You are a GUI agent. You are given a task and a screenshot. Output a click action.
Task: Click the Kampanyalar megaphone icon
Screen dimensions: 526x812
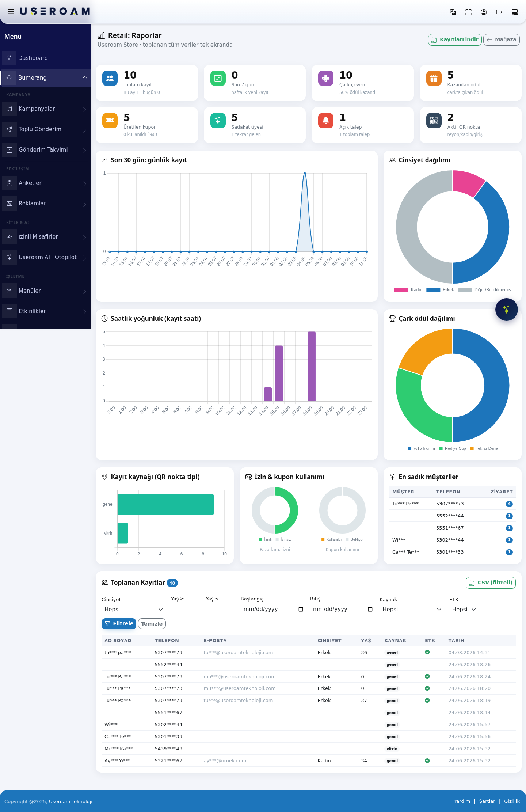pos(9,109)
